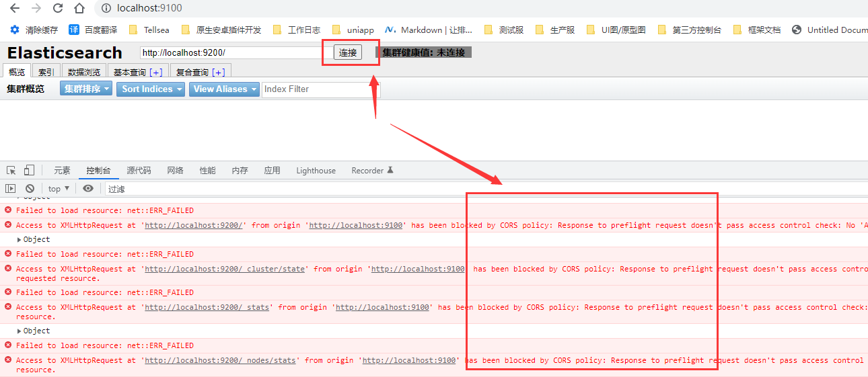This screenshot has width=868, height=377.
Task: Activate DevTools inspect element icon
Action: [11, 171]
